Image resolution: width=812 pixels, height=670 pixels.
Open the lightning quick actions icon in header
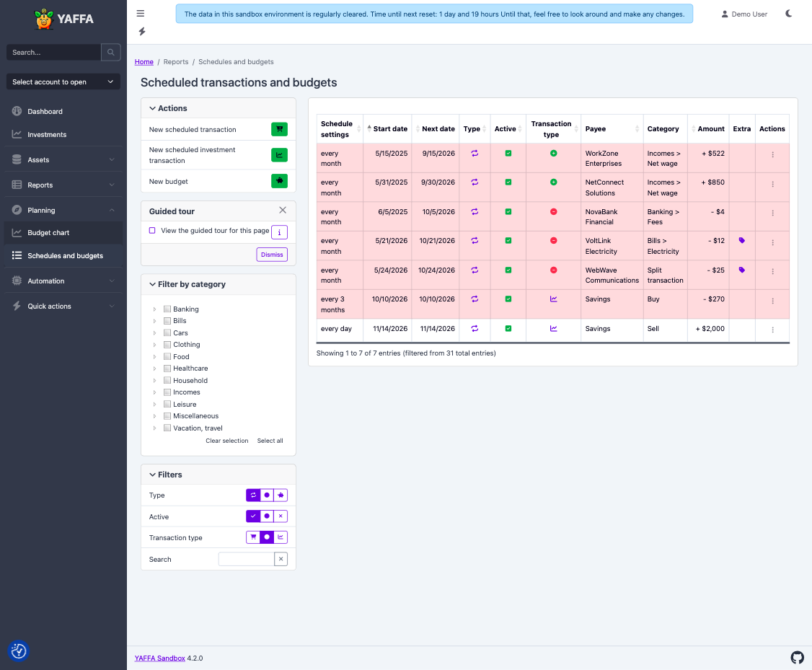pyautogui.click(x=142, y=32)
